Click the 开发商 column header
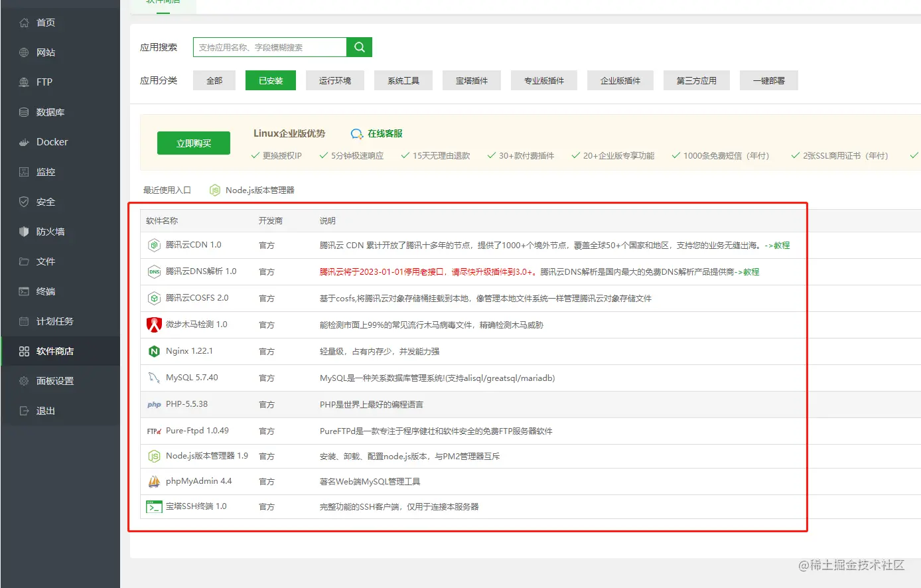 coord(271,221)
